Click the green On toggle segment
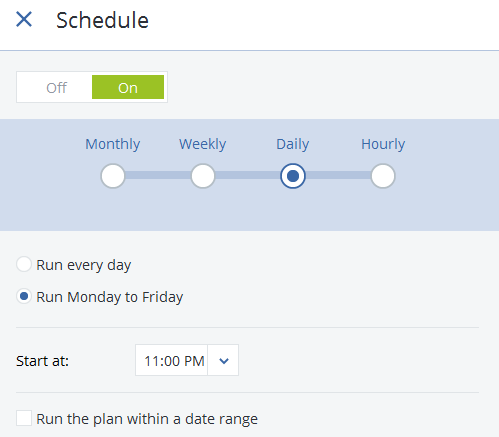Viewport: 499px width, 437px height. coord(128,87)
